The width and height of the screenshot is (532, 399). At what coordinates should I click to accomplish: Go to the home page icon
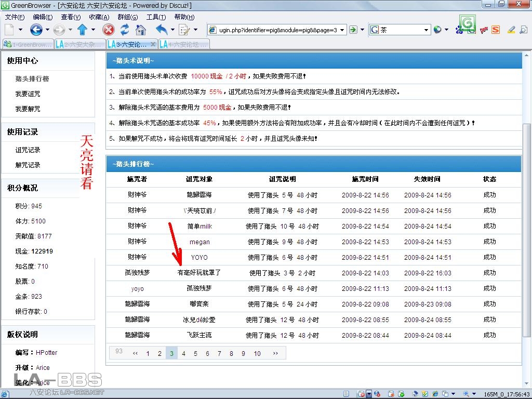coord(140,30)
